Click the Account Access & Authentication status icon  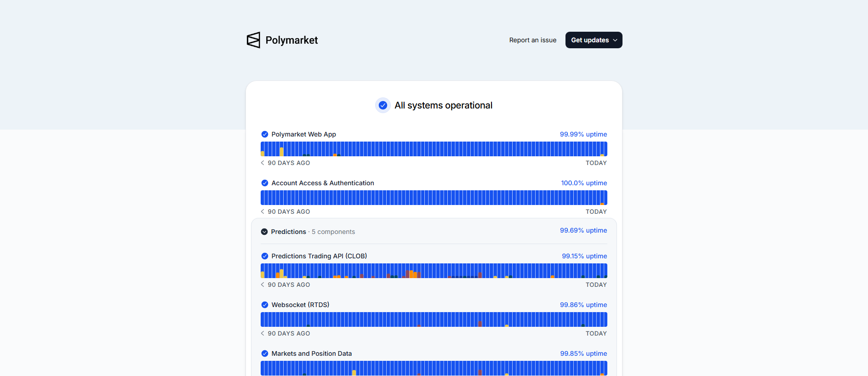click(265, 183)
